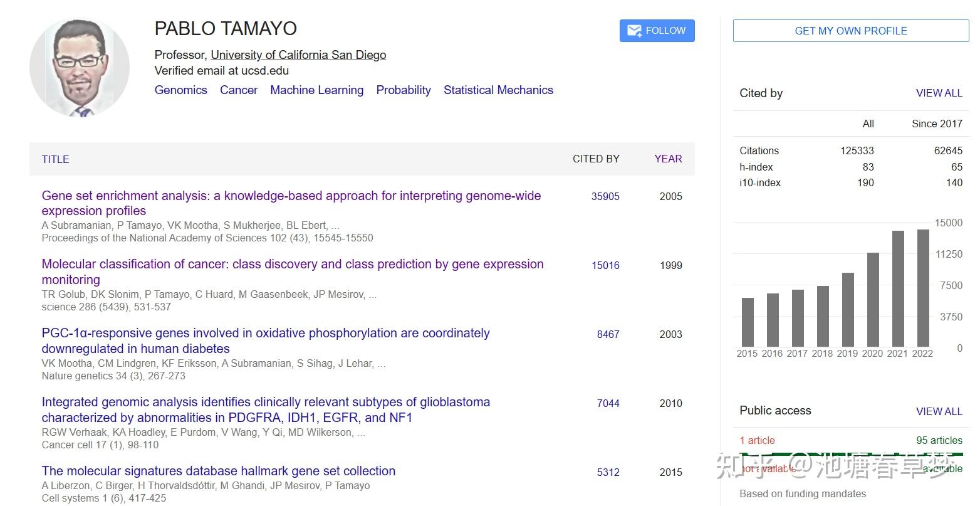Click the 2021 citations bar in chart
This screenshot has width=980, height=506.
pos(898,289)
